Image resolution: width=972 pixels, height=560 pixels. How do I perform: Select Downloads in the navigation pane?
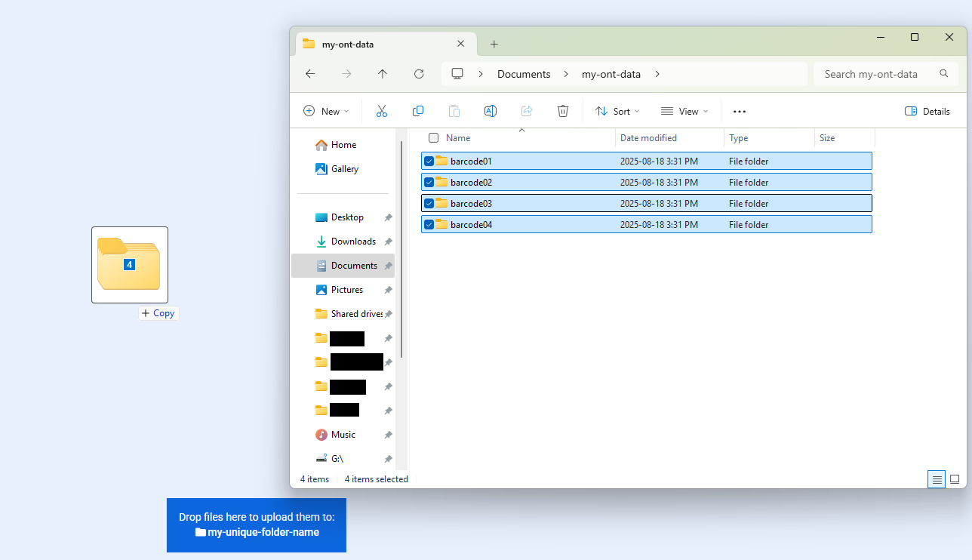pyautogui.click(x=352, y=242)
